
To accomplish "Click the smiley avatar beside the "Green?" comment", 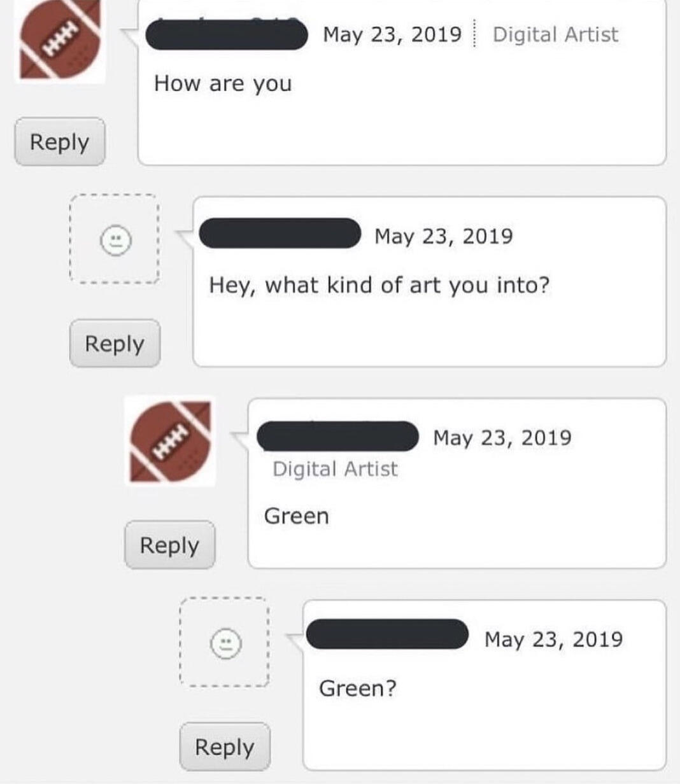I will [x=225, y=643].
